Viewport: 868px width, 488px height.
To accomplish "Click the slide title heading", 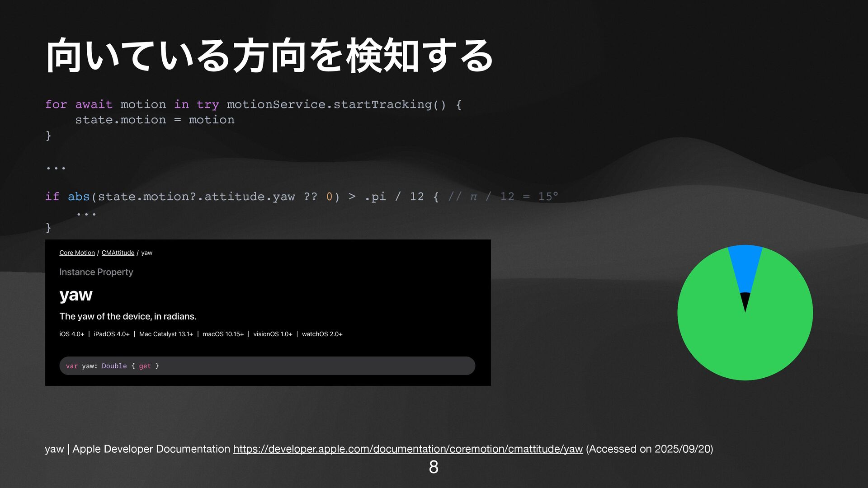I will point(269,56).
